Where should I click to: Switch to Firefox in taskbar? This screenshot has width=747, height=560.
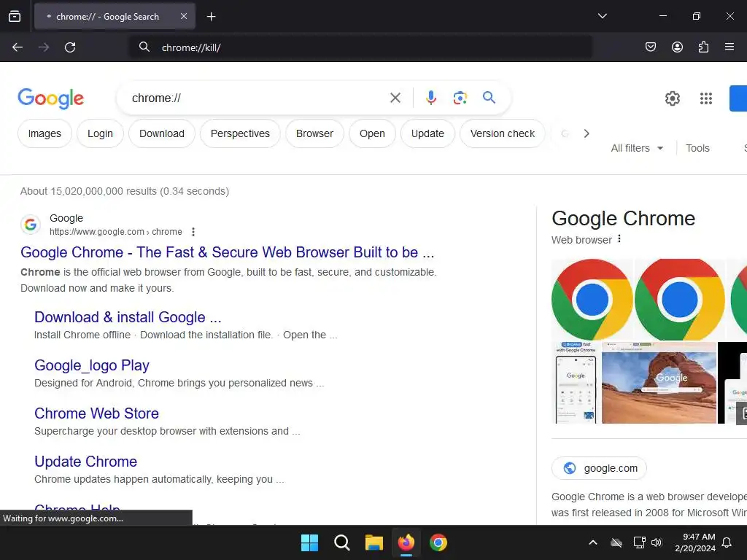(x=406, y=542)
